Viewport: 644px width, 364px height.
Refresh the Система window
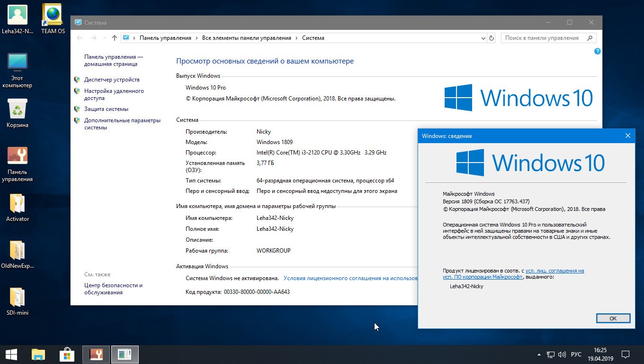pos(491,38)
